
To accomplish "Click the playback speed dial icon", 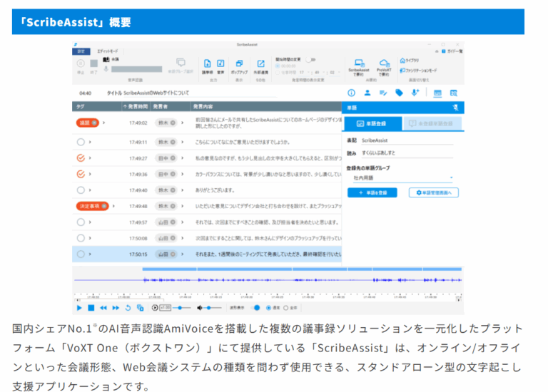I will [155, 308].
